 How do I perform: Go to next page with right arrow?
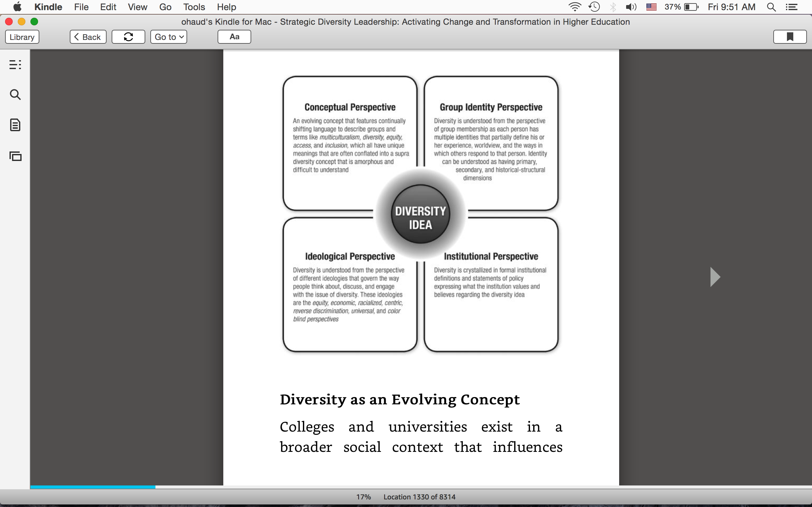[715, 277]
